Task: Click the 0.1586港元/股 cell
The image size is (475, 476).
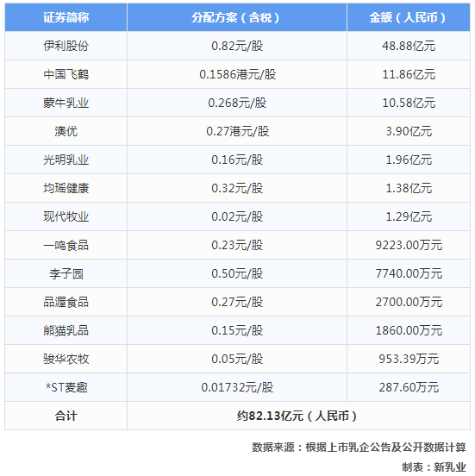Action: tap(237, 74)
